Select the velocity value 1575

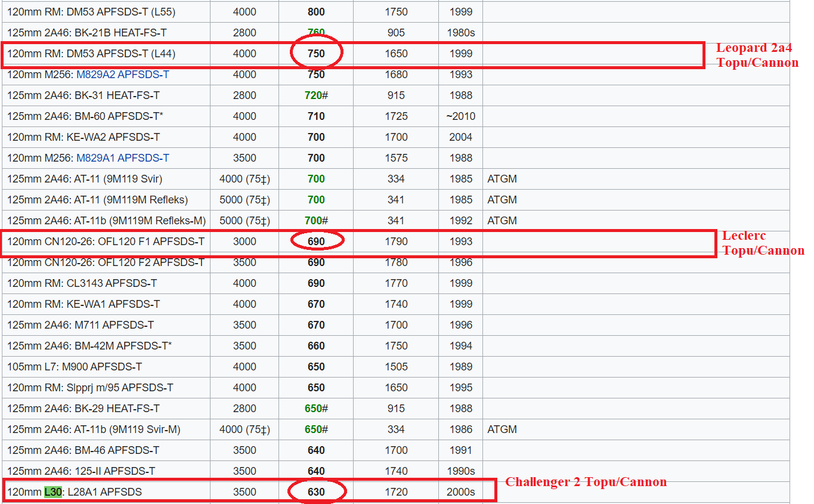(396, 158)
